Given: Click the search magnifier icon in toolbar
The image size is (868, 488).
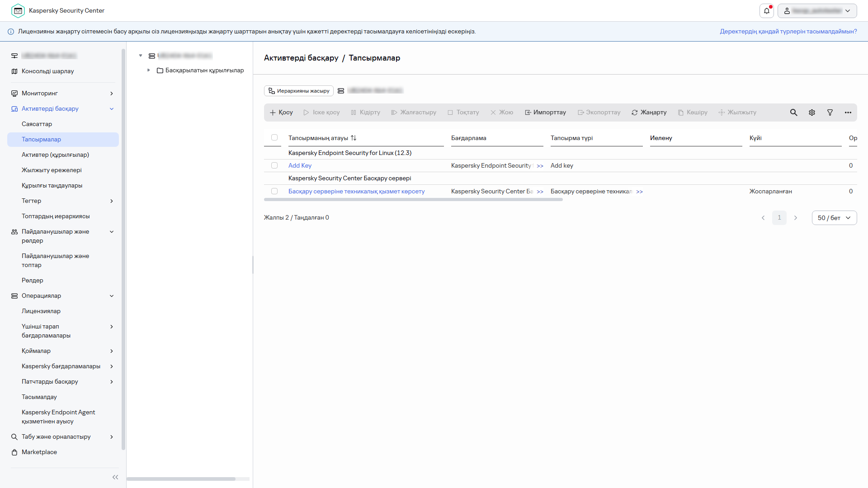Looking at the screenshot, I should [x=793, y=113].
